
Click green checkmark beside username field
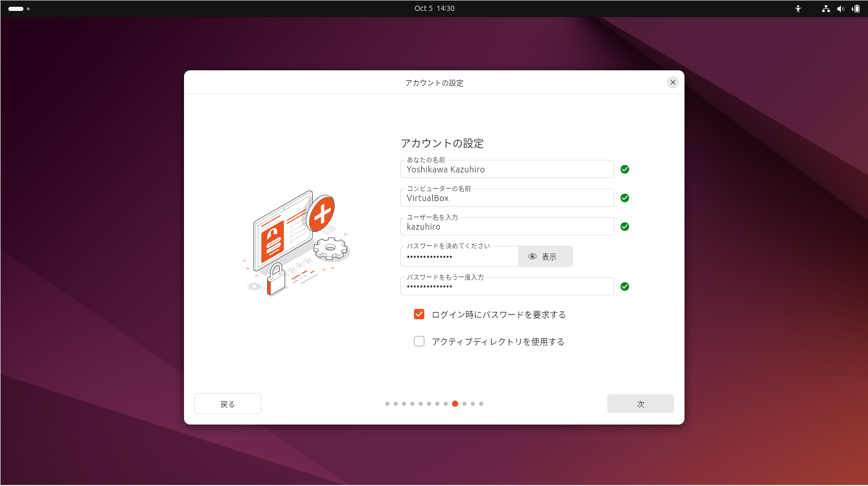point(625,227)
